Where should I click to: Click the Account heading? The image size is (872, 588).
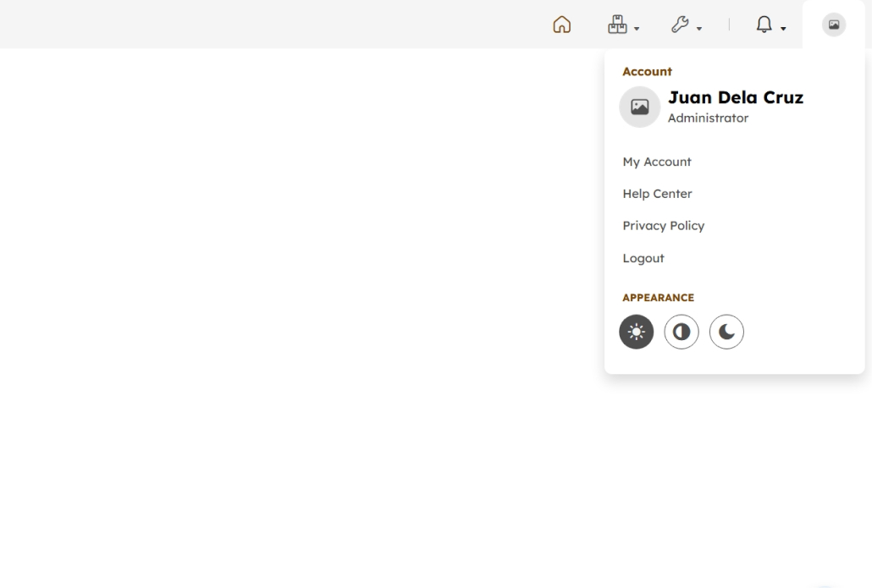click(x=647, y=71)
